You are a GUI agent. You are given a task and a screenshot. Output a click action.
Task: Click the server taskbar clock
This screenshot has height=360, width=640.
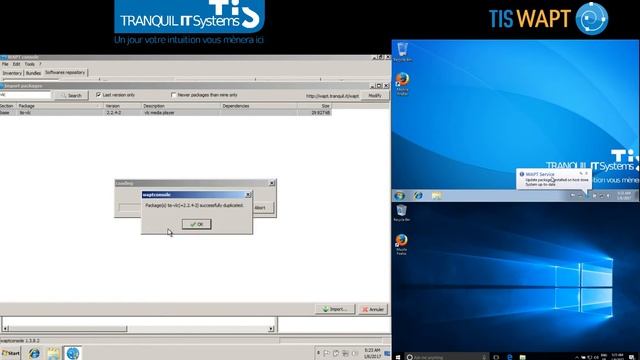372,353
